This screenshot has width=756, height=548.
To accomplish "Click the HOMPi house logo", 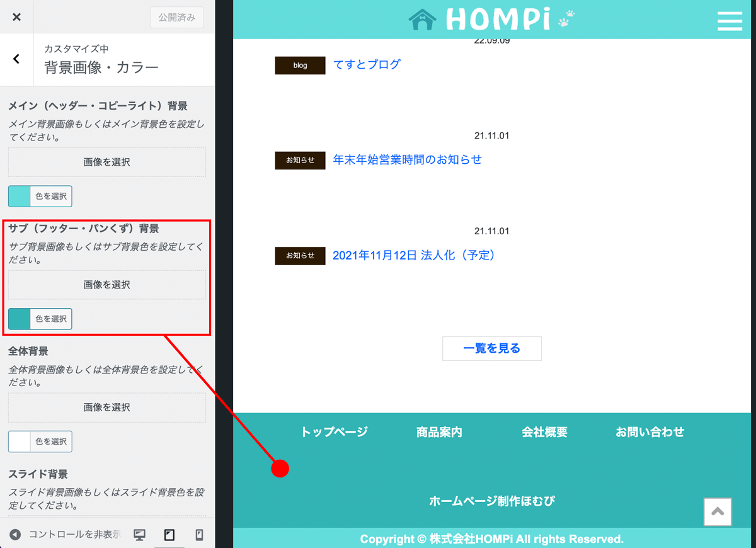I will (491, 20).
